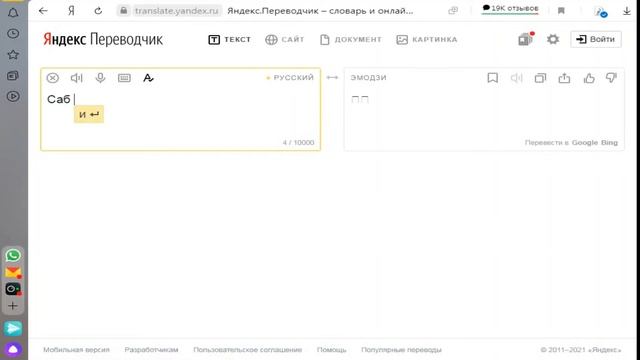Clear the source text

53,78
